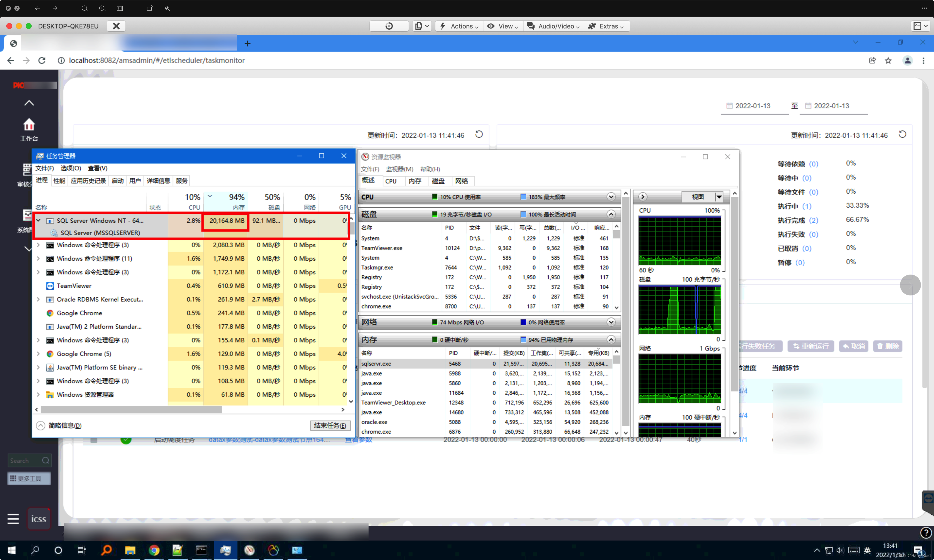Click the Task Manager horizontal scrollbar
Viewport: 934px width, 560px height.
tap(131, 409)
